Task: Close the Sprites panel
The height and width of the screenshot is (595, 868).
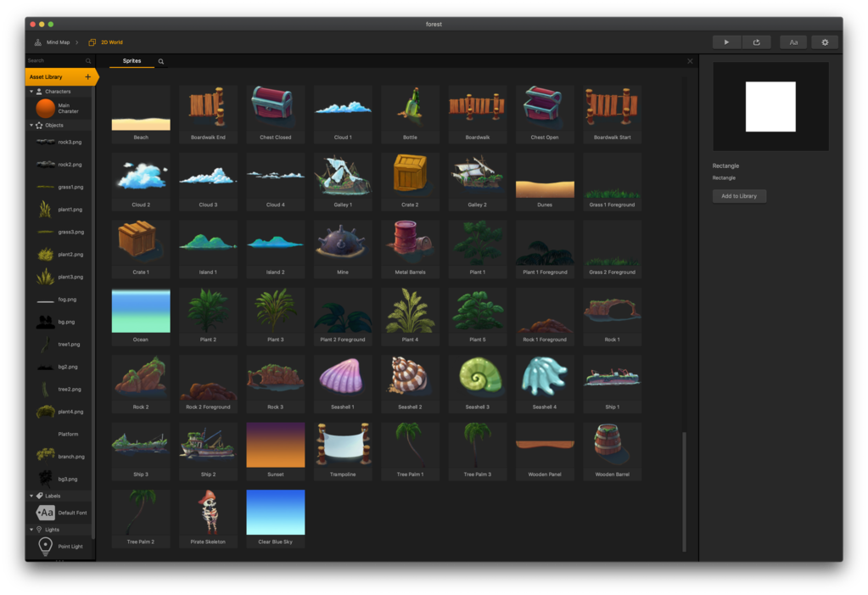Action: pos(689,60)
